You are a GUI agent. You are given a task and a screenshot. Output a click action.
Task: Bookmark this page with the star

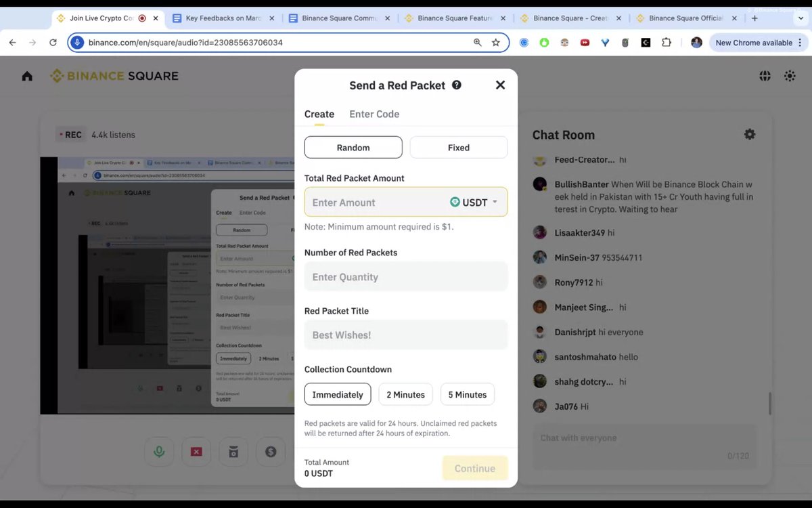click(496, 43)
